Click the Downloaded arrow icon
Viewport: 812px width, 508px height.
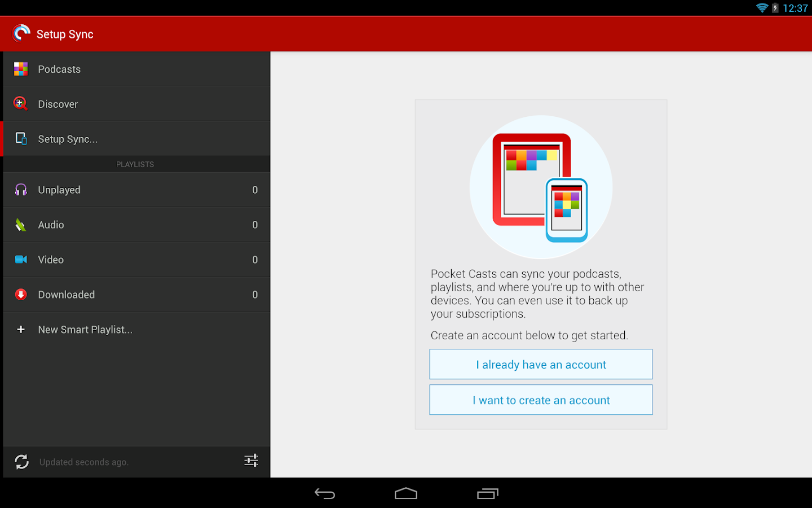tap(21, 294)
